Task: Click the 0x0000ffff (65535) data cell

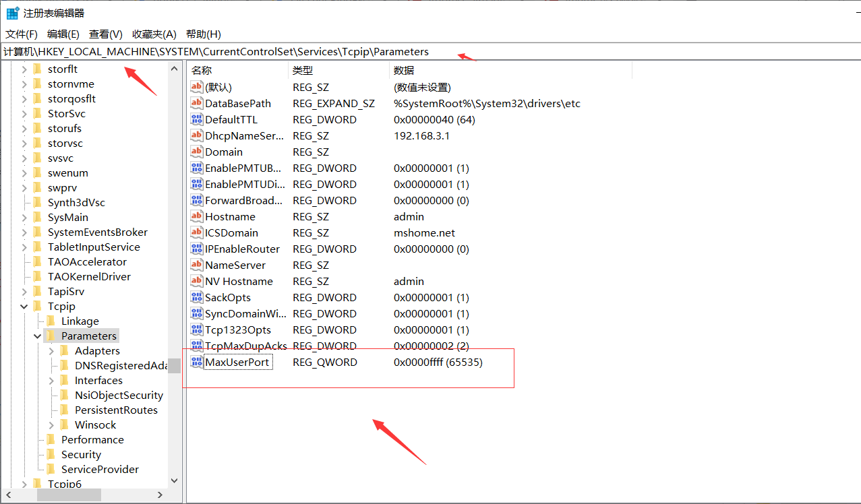Action: (438, 362)
